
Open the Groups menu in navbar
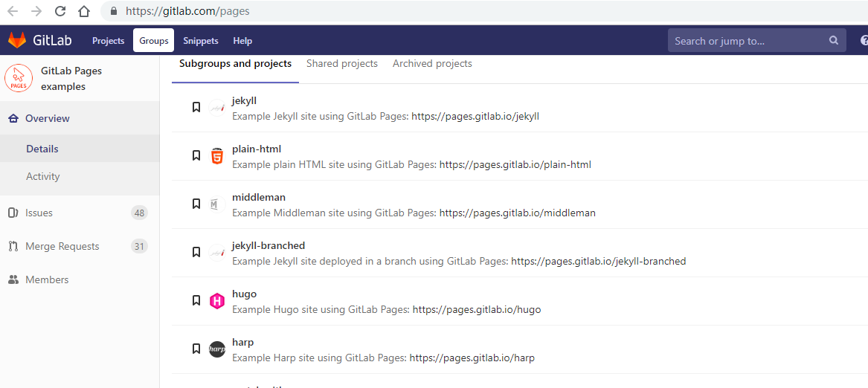click(153, 40)
